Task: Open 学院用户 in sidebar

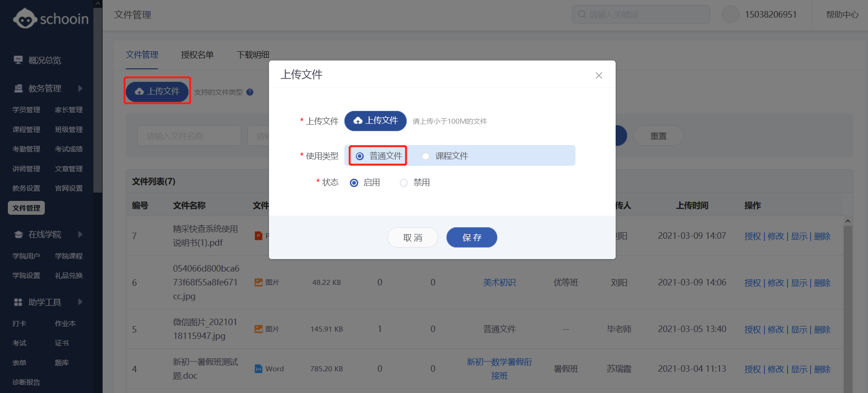Action: 26,256
